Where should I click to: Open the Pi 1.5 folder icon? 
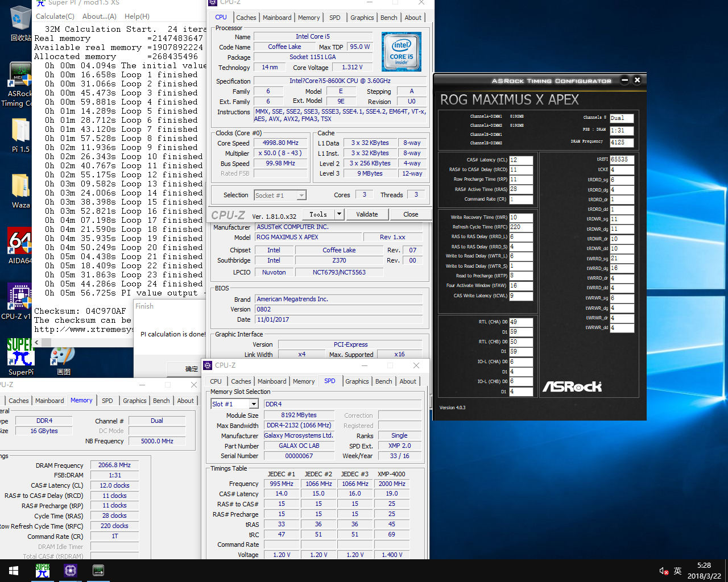coord(20,135)
